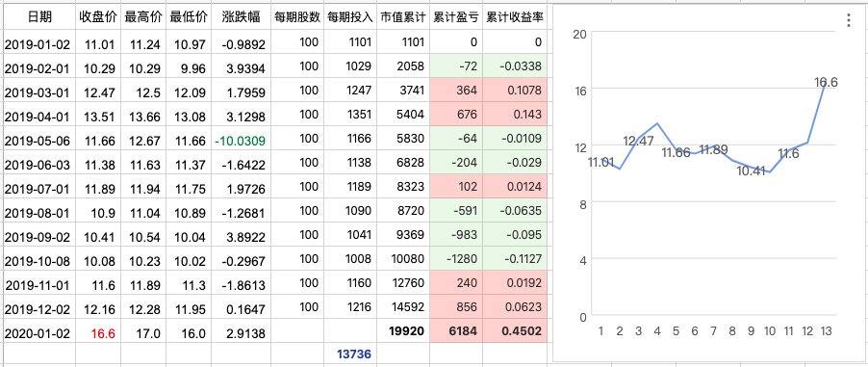
Task: Click the chart data label 11.89
Action: coord(713,149)
